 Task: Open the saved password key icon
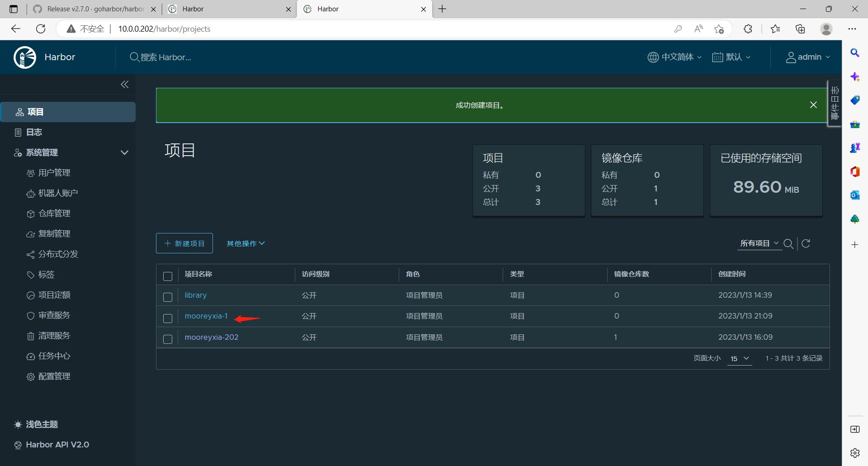click(x=678, y=29)
